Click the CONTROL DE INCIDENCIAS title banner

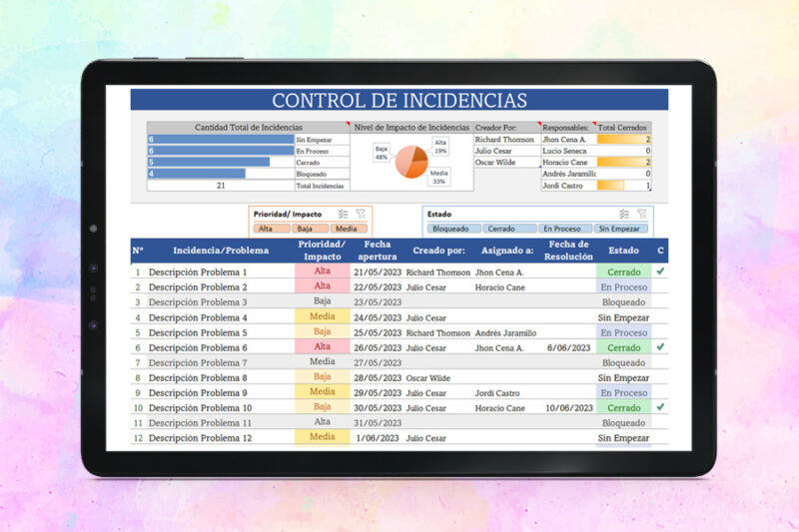[x=399, y=100]
